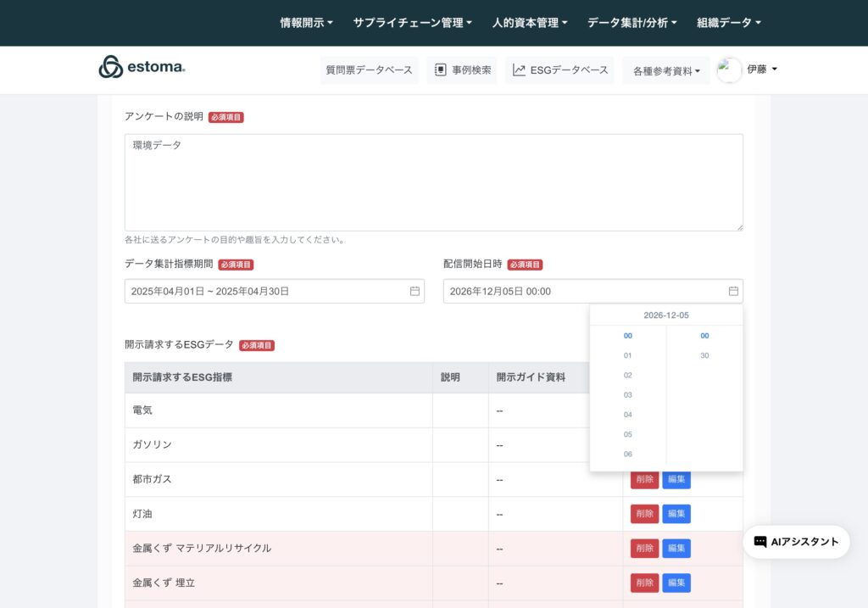Open the データ集計/分析 menu

tap(632, 23)
